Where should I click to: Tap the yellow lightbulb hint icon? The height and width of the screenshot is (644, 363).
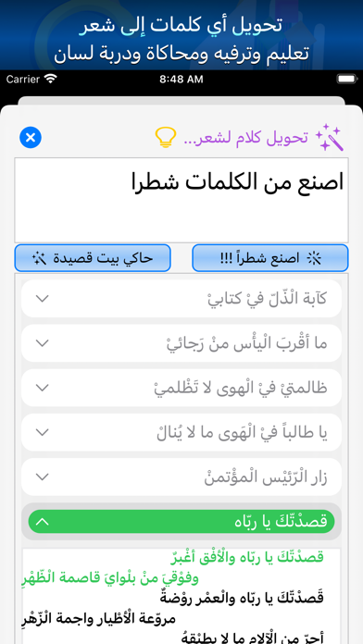(166, 138)
